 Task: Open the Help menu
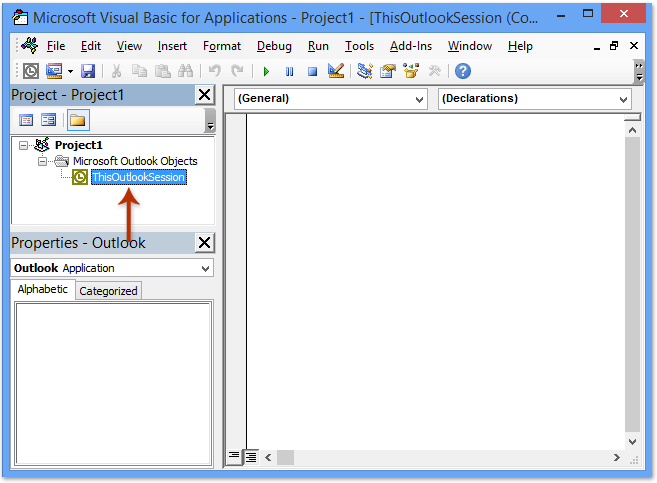pyautogui.click(x=520, y=46)
